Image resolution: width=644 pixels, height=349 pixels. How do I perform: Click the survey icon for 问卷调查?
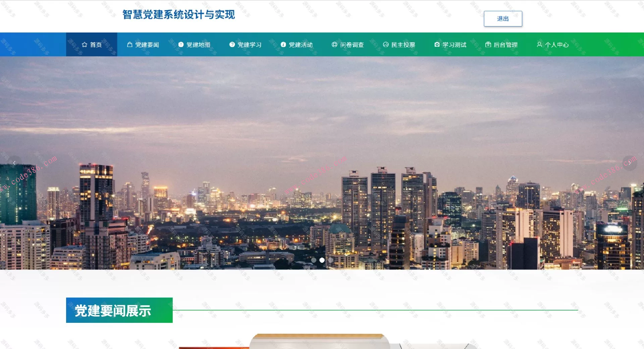point(334,44)
